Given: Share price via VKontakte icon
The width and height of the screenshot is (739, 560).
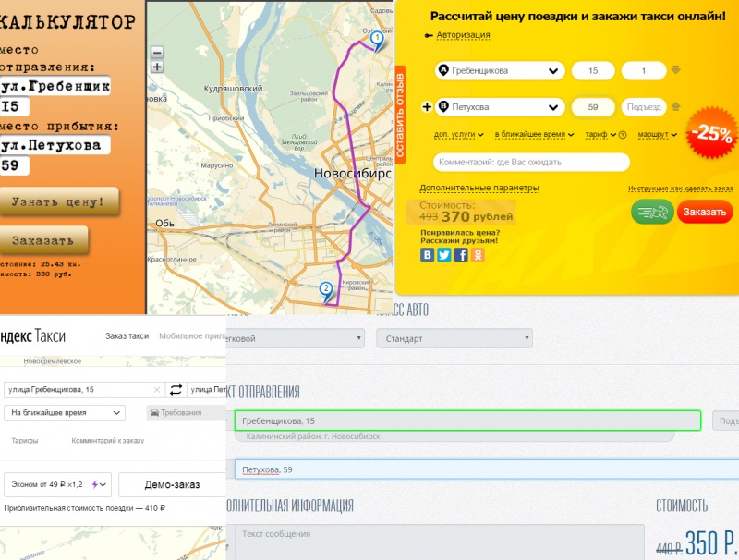Looking at the screenshot, I should [427, 254].
